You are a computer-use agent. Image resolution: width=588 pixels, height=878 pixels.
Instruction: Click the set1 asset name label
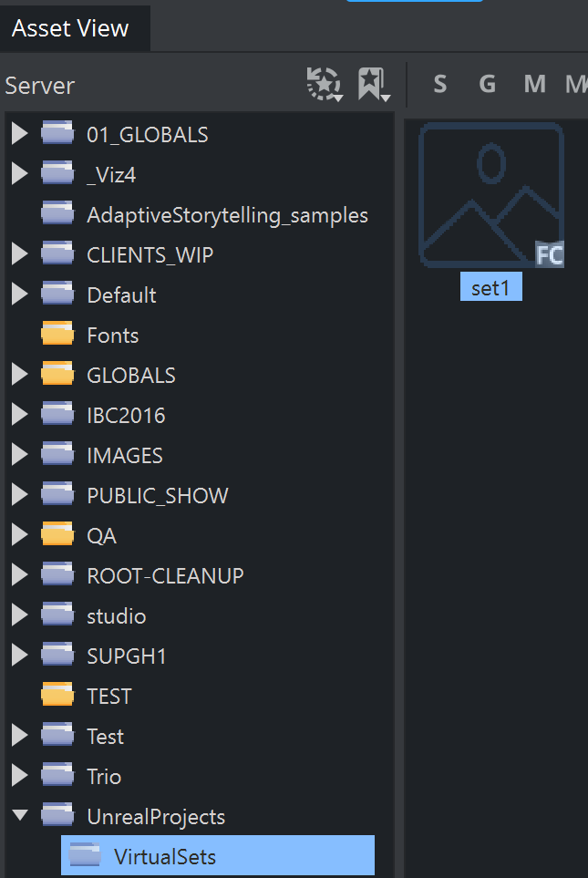[x=490, y=288]
